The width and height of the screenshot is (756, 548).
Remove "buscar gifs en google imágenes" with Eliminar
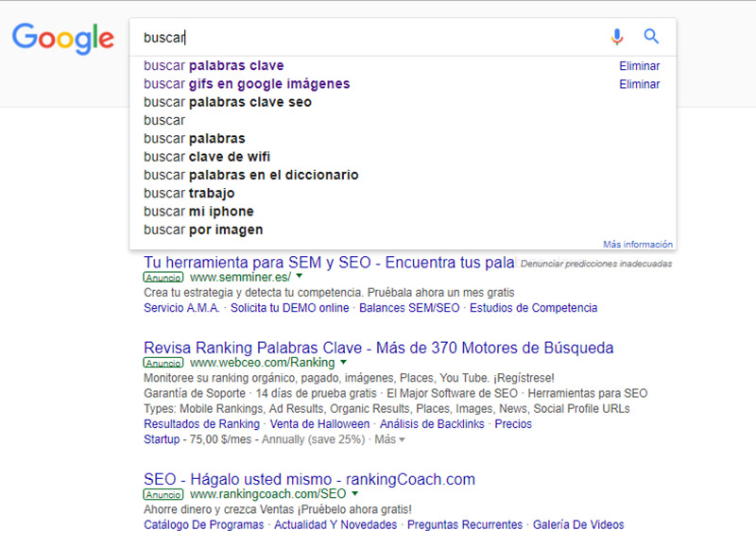point(640,84)
